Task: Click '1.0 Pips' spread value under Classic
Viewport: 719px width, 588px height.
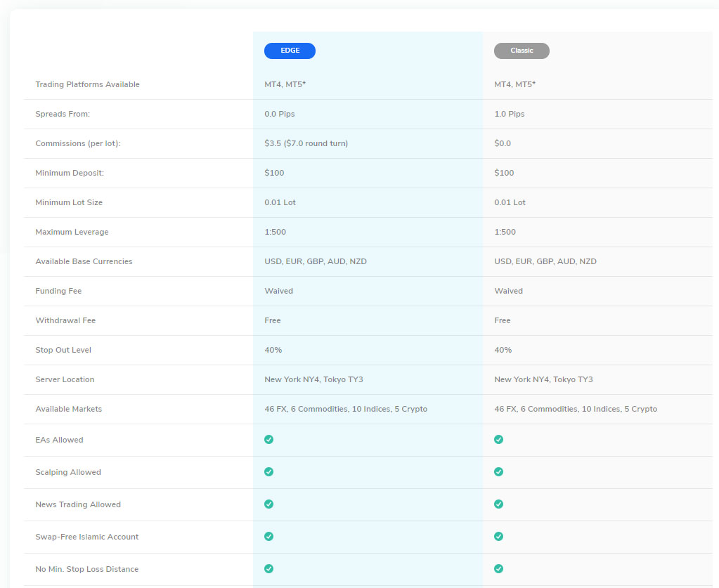Action: pyautogui.click(x=509, y=114)
